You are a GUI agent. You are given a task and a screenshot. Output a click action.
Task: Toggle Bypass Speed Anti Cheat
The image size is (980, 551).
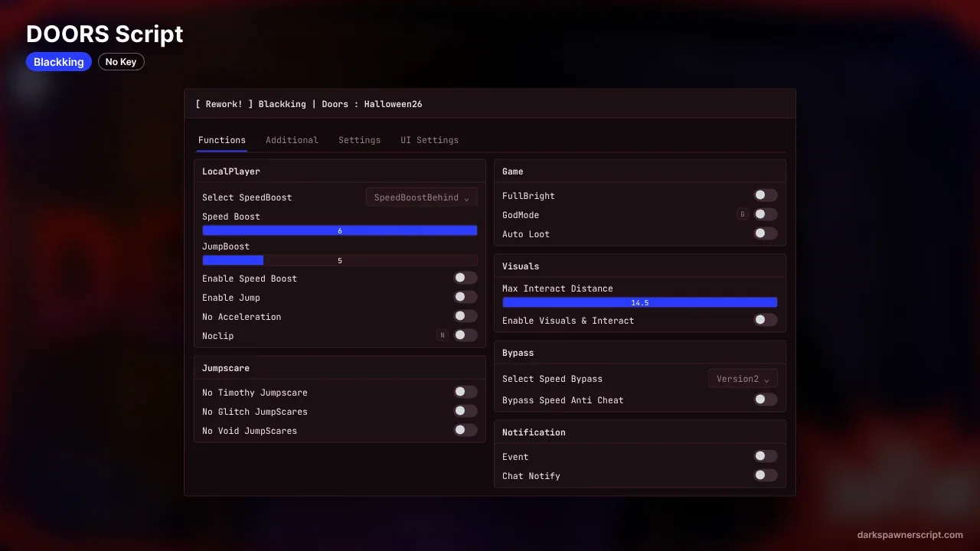pyautogui.click(x=766, y=399)
